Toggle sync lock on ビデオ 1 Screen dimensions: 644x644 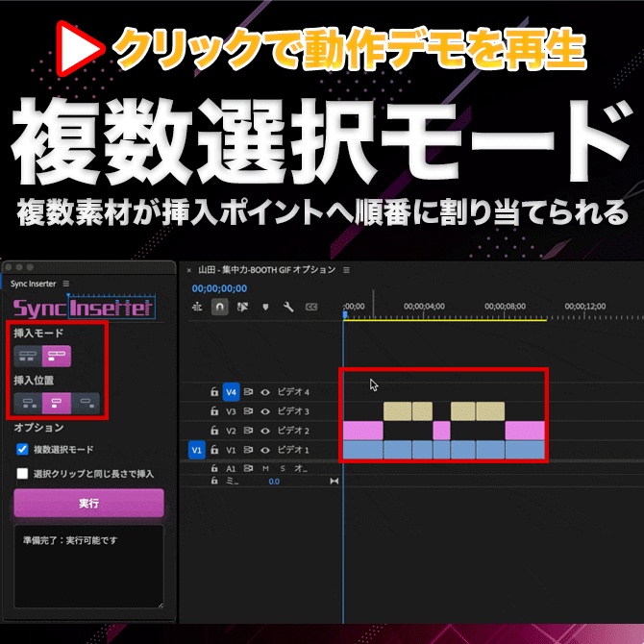point(248,449)
